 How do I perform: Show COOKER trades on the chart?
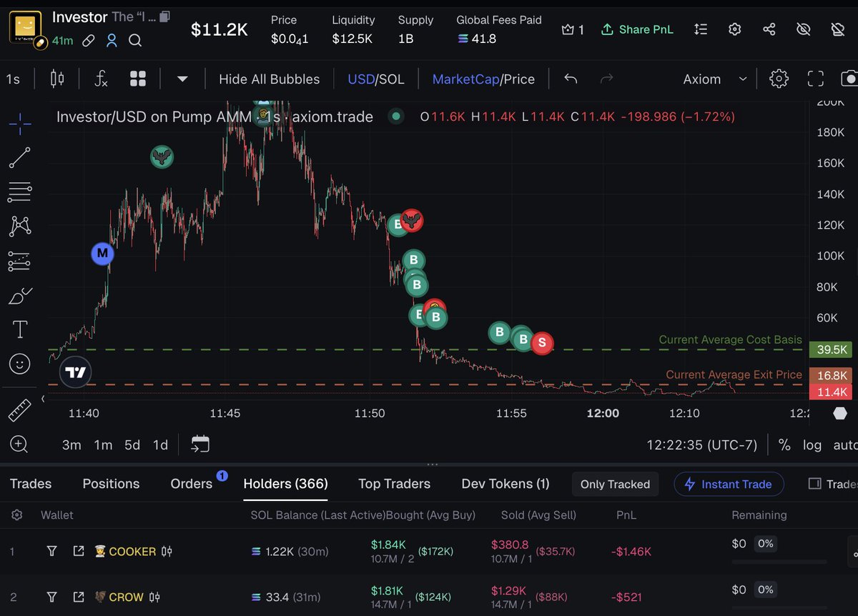(x=167, y=551)
